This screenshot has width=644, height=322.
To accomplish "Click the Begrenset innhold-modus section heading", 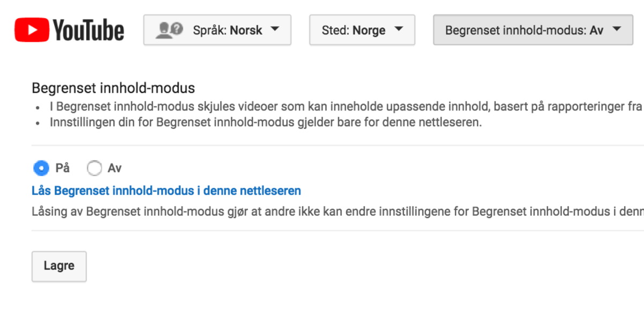I will coord(113,88).
